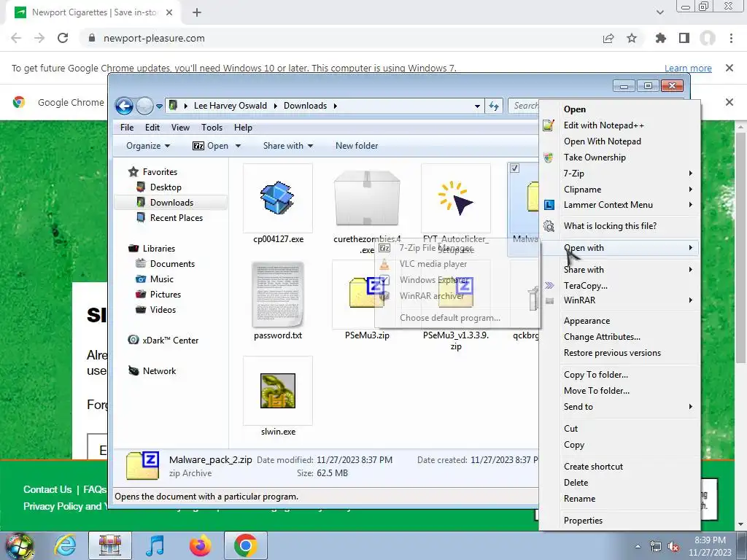Open Help menu in Explorer

[x=243, y=128]
